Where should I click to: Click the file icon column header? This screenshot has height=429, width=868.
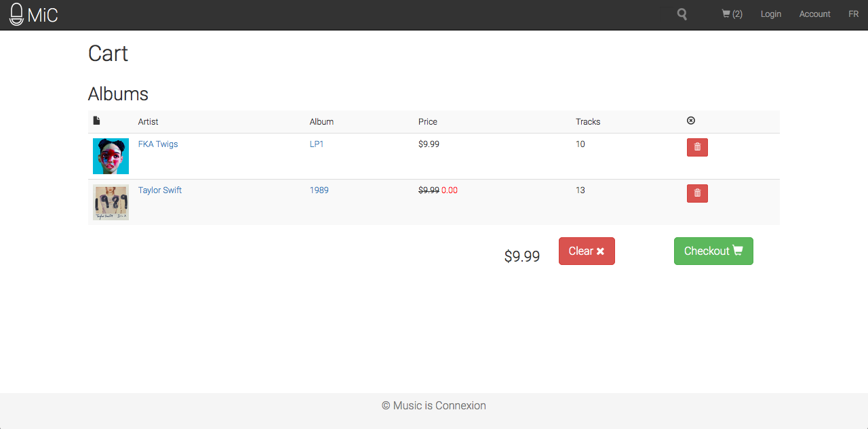(x=96, y=121)
